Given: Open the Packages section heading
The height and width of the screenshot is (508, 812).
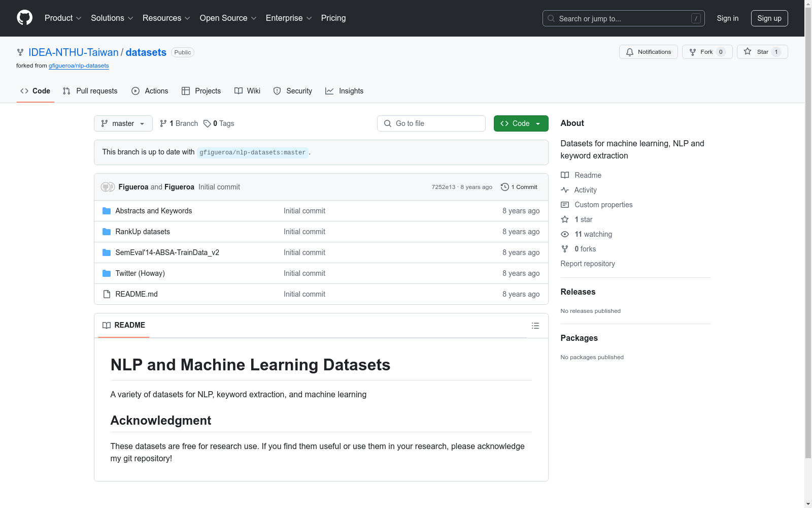Looking at the screenshot, I should tap(579, 338).
